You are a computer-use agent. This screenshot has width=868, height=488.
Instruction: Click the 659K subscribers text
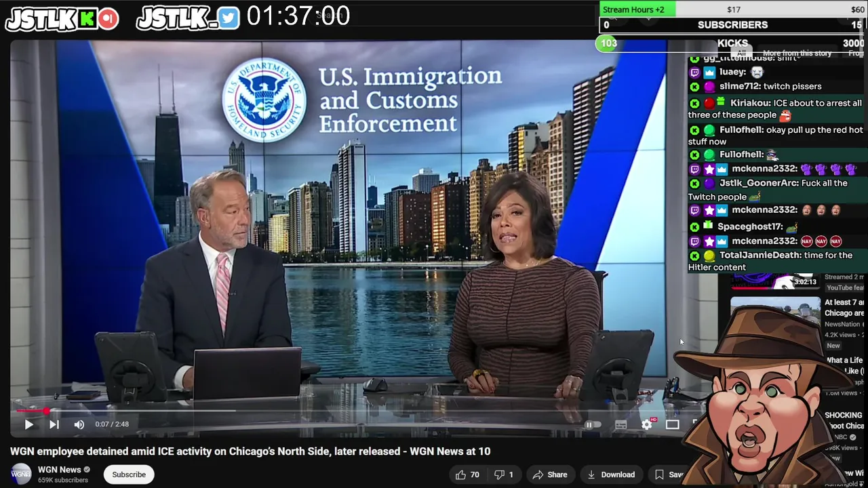tap(63, 480)
